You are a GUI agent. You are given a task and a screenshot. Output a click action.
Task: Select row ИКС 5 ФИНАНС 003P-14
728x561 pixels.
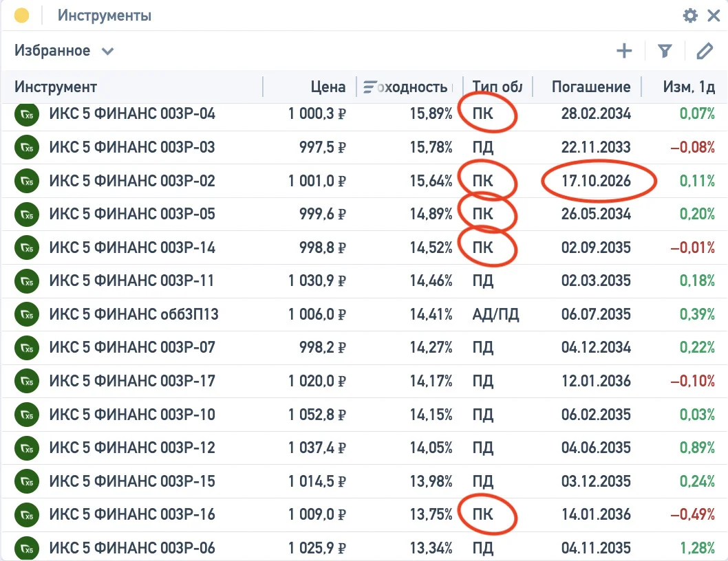click(x=364, y=247)
